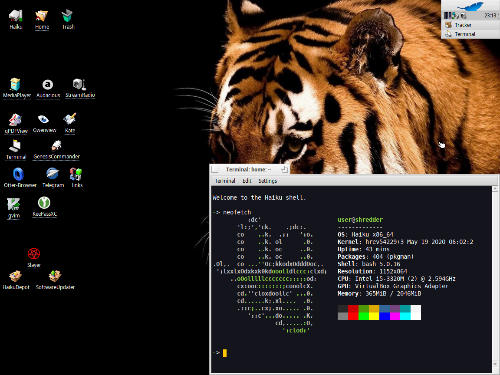The height and width of the screenshot is (375, 500).
Task: Click 'Welcome to the Haiku shell.' text
Action: coord(259,198)
